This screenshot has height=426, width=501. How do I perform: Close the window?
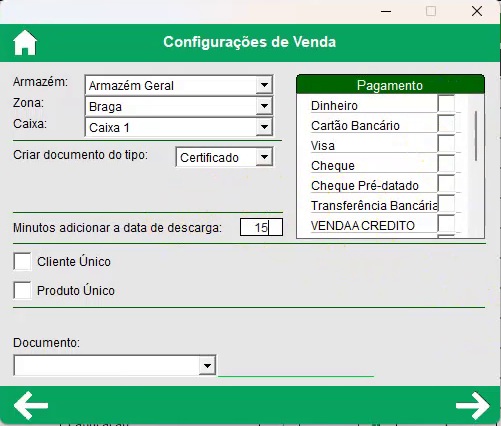click(477, 11)
